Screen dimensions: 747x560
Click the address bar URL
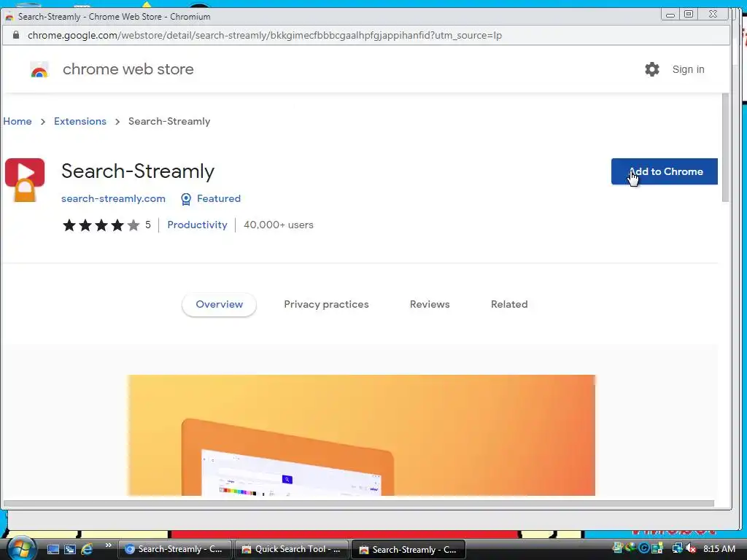click(265, 35)
